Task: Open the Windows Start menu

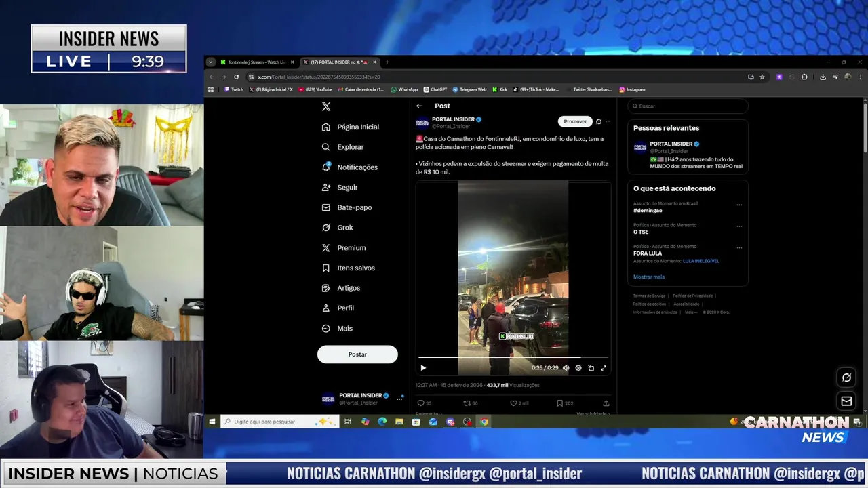Action: pos(212,422)
